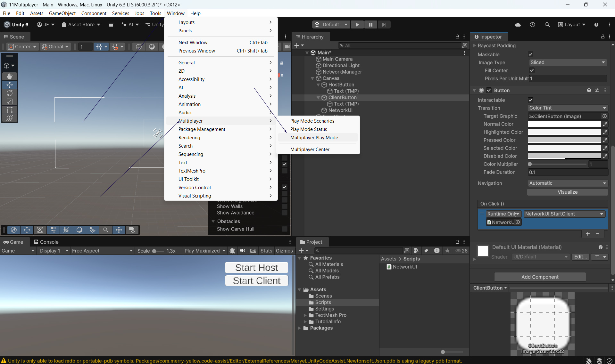
Task: Click the eyedropper next to Normal Color
Action: click(x=605, y=124)
